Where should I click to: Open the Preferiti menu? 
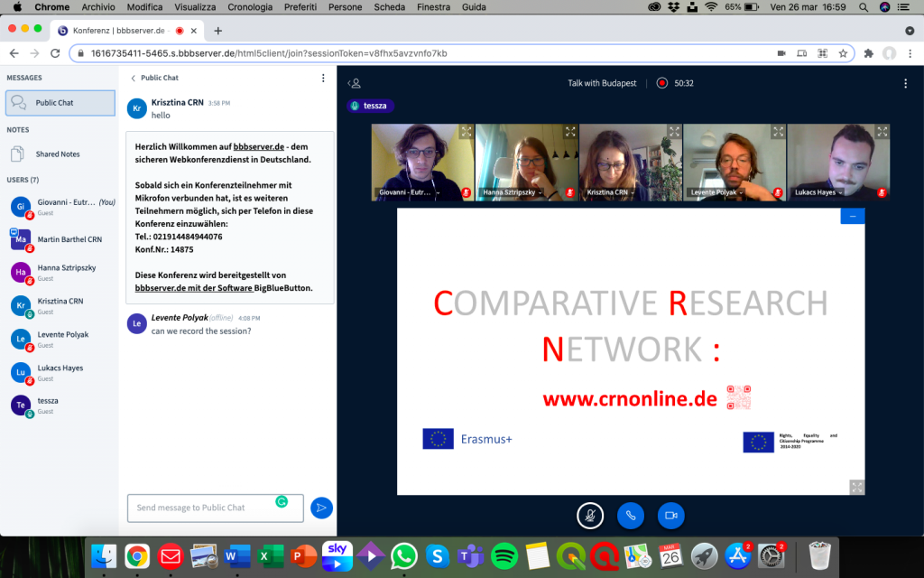pyautogui.click(x=300, y=7)
